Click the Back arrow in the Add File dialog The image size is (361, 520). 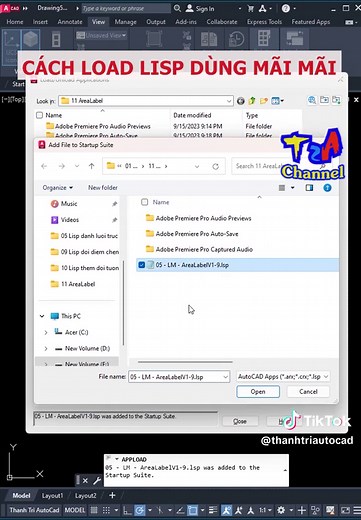click(x=44, y=166)
